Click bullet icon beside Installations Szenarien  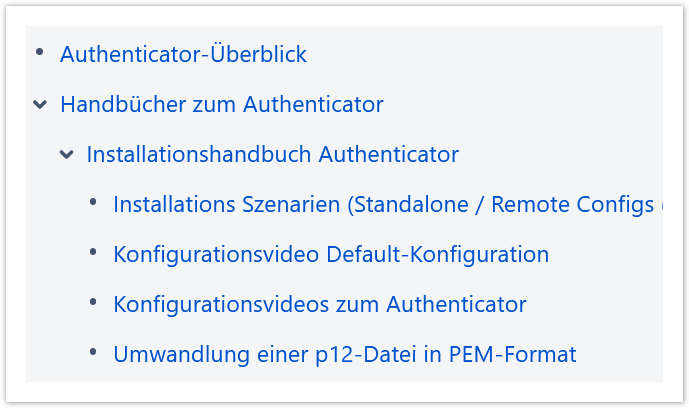(93, 202)
